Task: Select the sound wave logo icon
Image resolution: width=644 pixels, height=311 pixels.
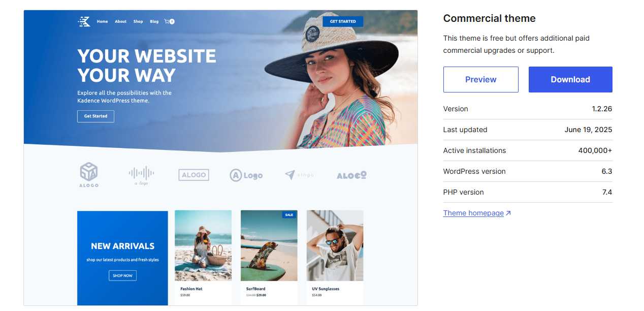Action: coord(141,175)
